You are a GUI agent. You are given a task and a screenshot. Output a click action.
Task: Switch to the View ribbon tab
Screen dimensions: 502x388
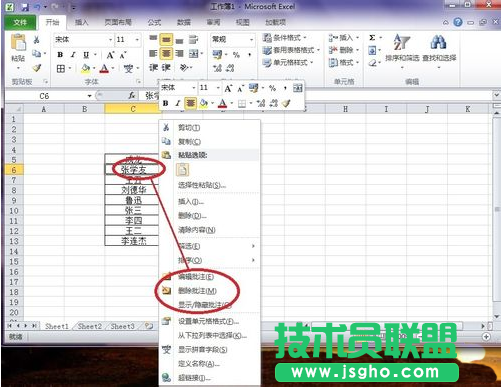tap(243, 22)
